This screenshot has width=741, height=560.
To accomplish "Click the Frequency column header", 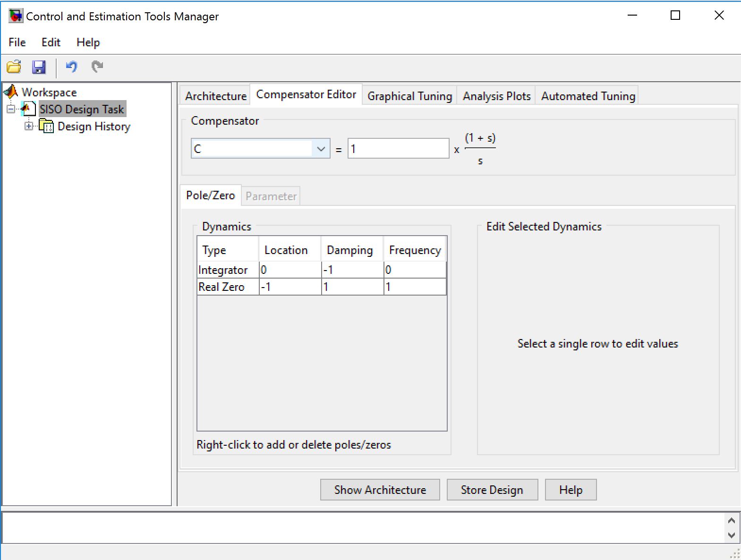I will pyautogui.click(x=415, y=249).
